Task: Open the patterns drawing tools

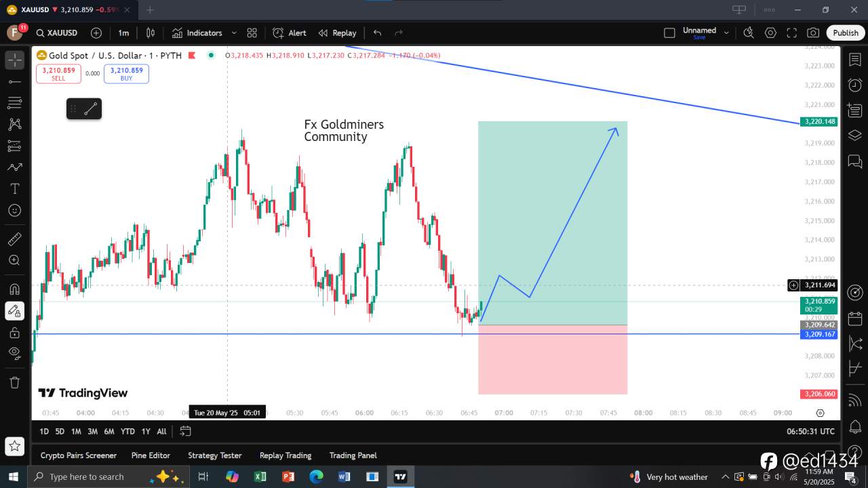Action: [15, 124]
